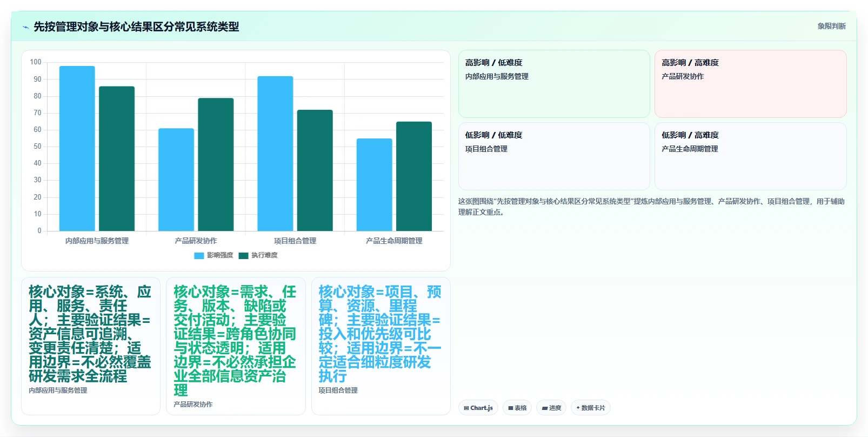This screenshot has height=437, width=868.
Task: Open the 高影响 / 高难度 quadrant card
Action: (x=750, y=84)
